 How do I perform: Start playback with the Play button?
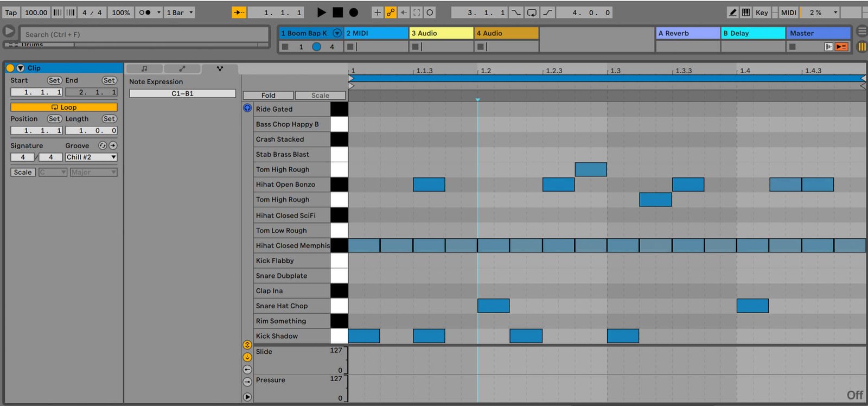pyautogui.click(x=321, y=12)
